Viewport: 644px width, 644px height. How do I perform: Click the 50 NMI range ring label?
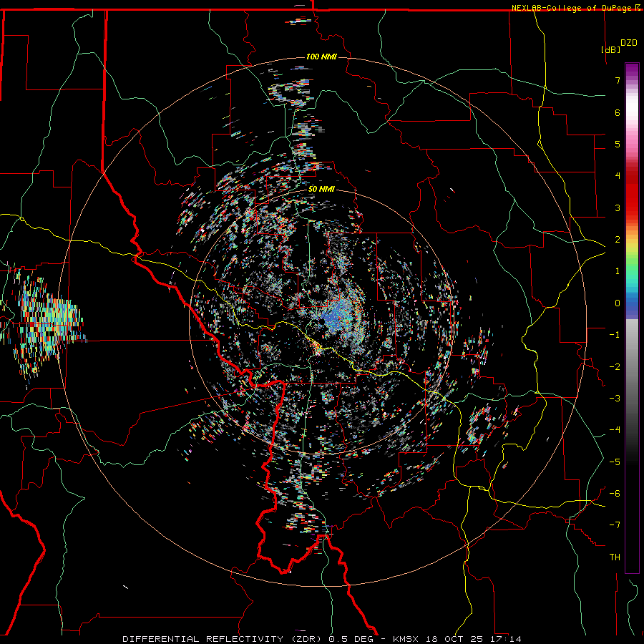[x=321, y=190]
